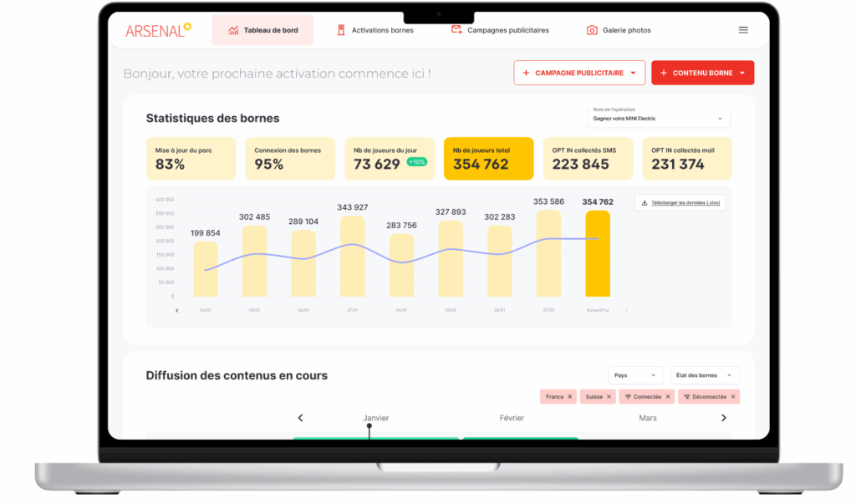Open the Nom de l'opération selector
The image size is (856, 504).
pos(658,119)
